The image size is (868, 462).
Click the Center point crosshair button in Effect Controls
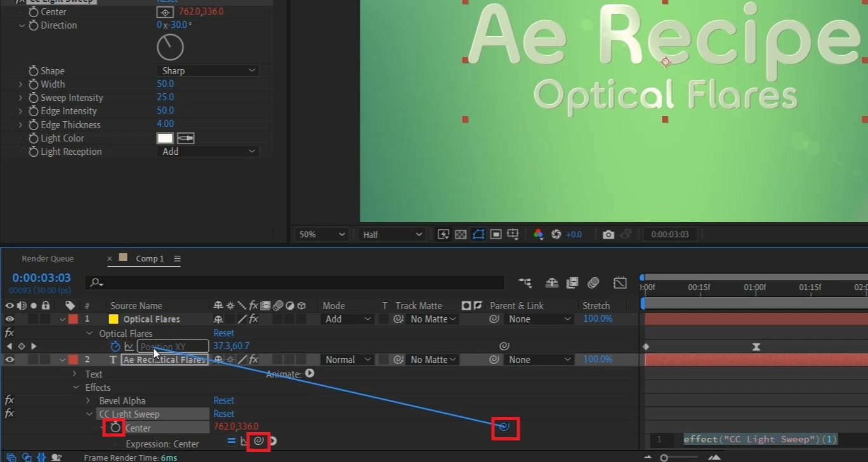coord(164,12)
